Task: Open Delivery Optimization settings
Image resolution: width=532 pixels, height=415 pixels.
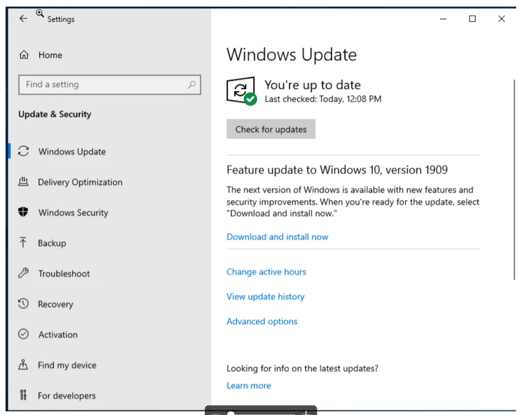Action: pos(80,182)
